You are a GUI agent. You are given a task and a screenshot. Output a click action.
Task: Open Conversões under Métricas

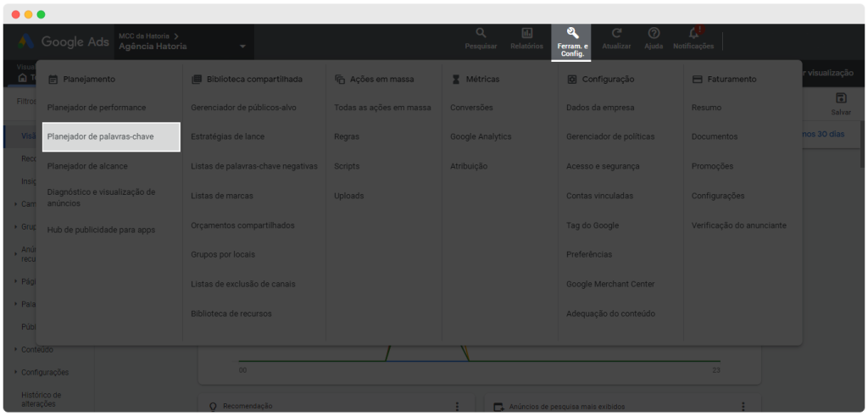pyautogui.click(x=471, y=108)
